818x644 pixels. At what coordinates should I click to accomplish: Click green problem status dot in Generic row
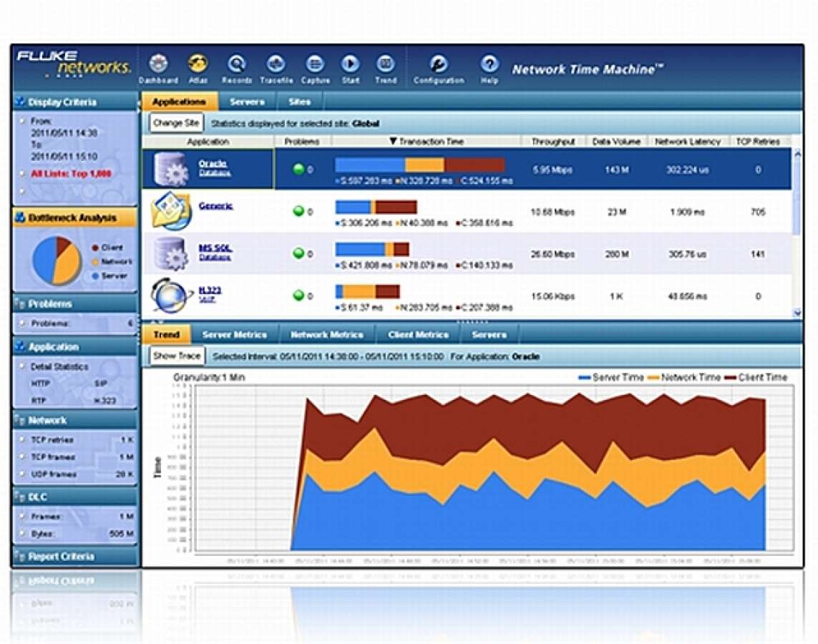[x=298, y=211]
